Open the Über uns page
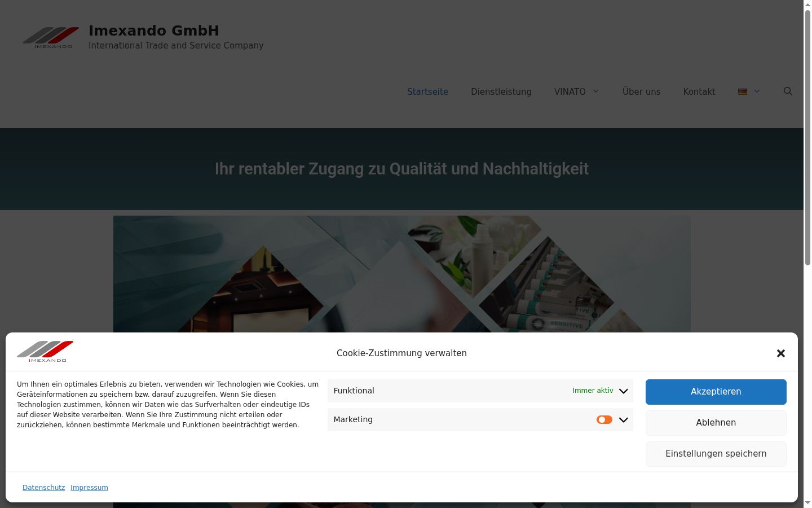 pos(641,91)
